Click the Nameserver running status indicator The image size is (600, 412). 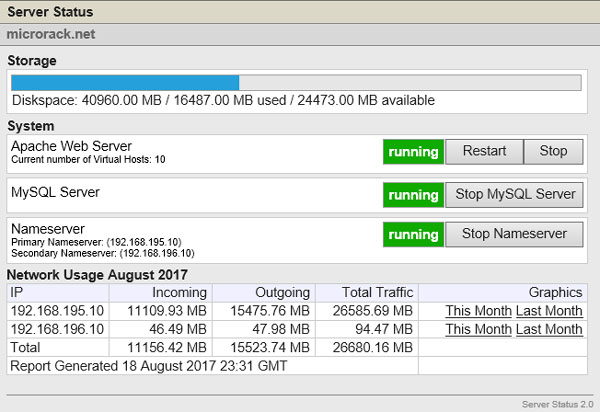tap(413, 234)
